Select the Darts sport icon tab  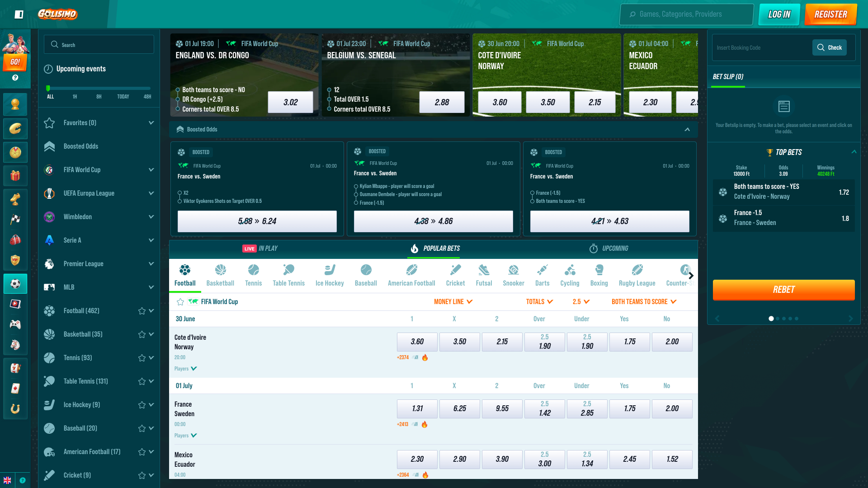[542, 276]
